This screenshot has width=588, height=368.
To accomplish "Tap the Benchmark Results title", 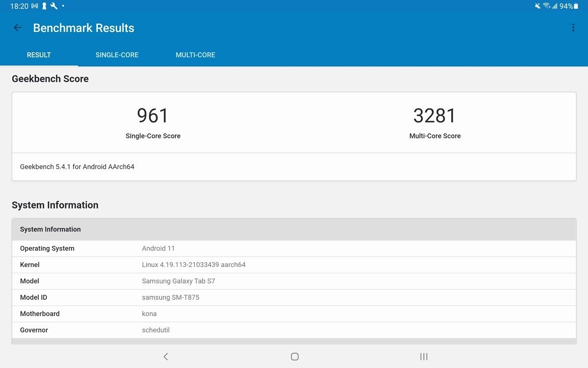I will (x=84, y=28).
